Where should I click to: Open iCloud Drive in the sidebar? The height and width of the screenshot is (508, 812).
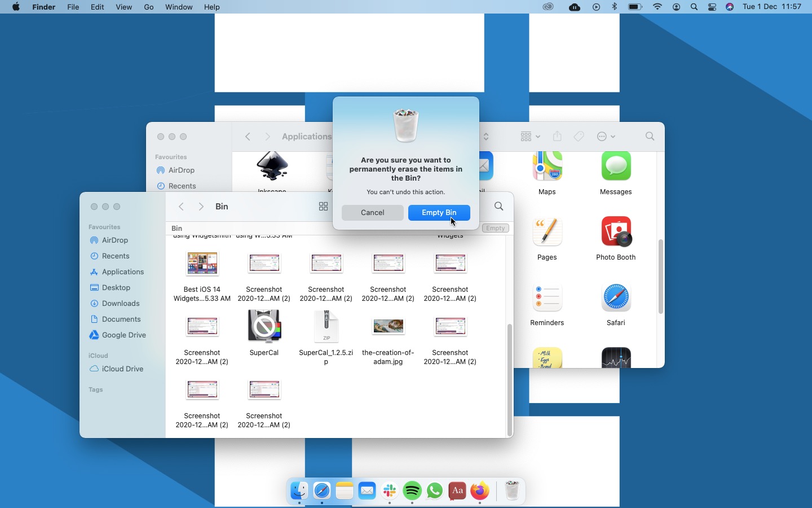122,369
